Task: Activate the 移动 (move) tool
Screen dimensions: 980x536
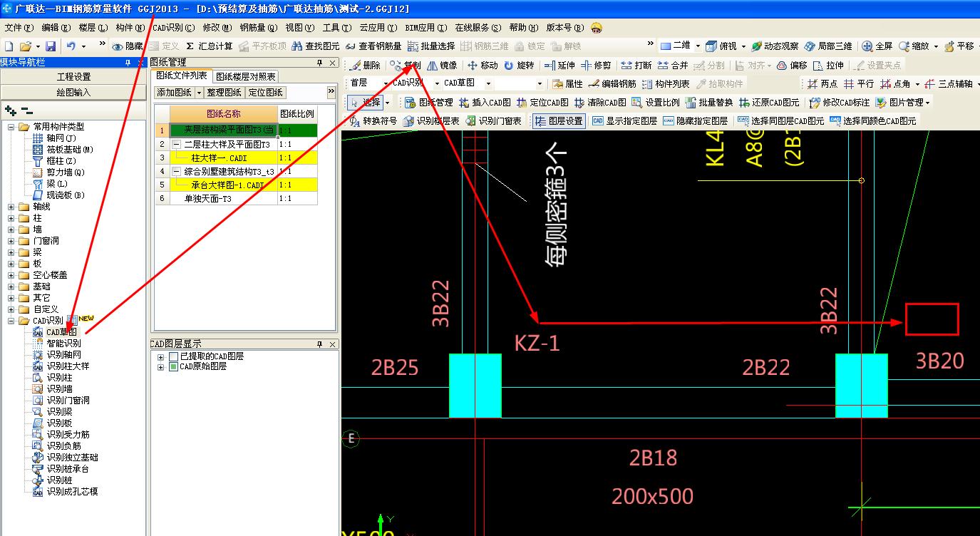Action: point(483,65)
